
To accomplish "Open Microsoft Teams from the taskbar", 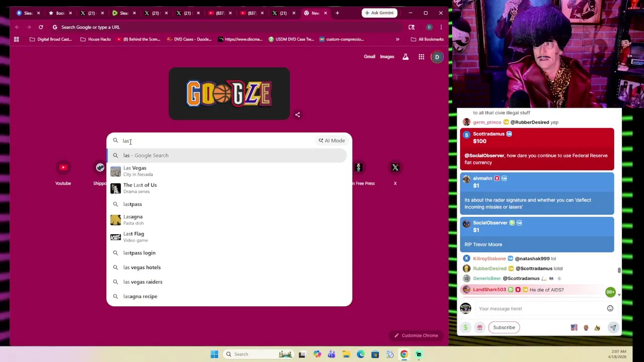I will (332, 354).
